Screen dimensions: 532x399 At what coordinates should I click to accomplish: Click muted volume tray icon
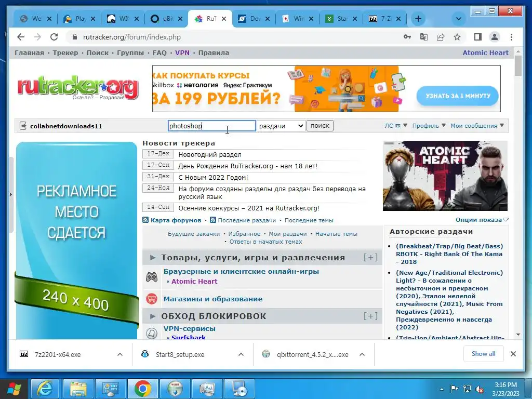(480, 389)
